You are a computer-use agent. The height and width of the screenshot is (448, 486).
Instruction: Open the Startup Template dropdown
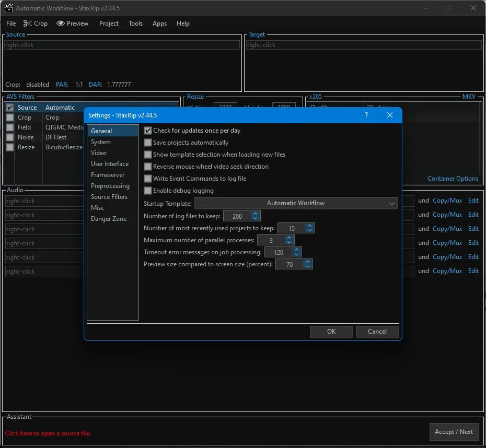[x=296, y=203]
